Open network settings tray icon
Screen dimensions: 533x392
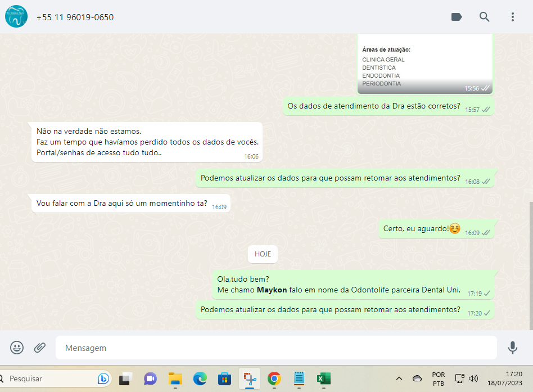coord(459,379)
